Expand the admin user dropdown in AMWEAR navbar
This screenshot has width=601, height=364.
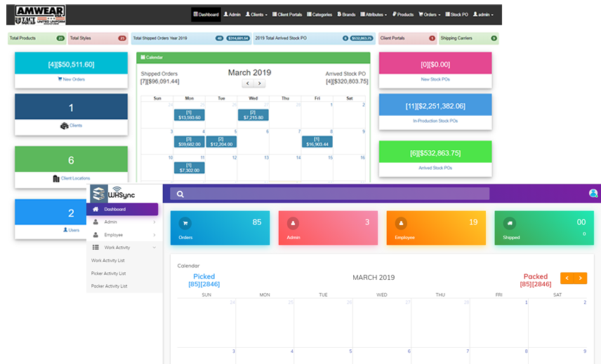click(x=483, y=15)
